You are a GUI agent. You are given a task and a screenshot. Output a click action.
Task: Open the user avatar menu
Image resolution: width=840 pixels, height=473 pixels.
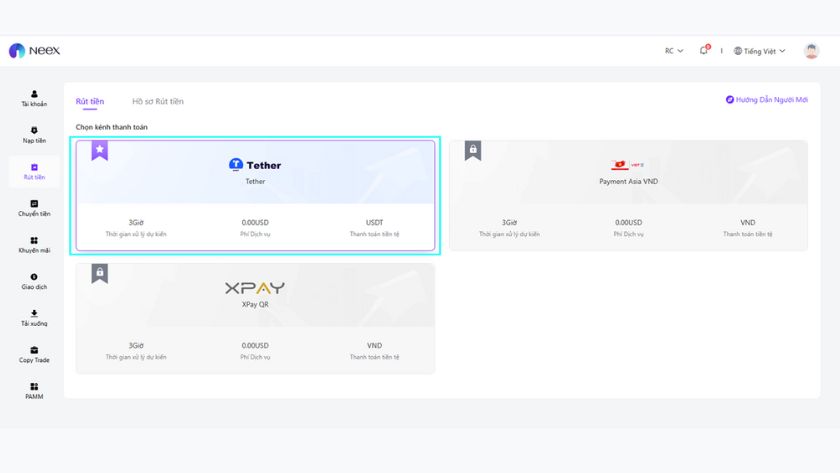coord(811,51)
